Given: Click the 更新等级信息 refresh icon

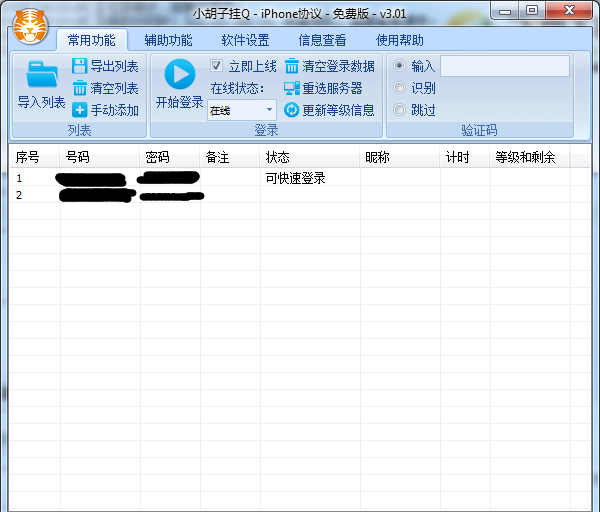Looking at the screenshot, I should 292,110.
